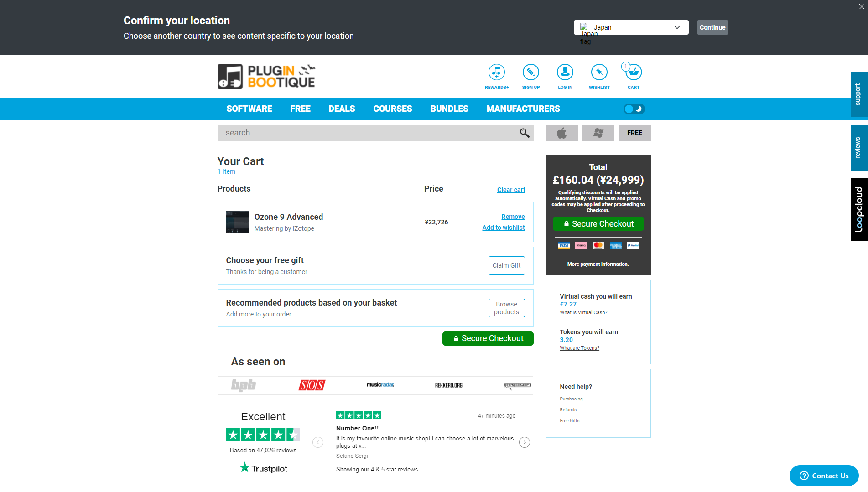Click the Clear cart link
Screen dimensions: 868x492
pyautogui.click(x=511, y=190)
